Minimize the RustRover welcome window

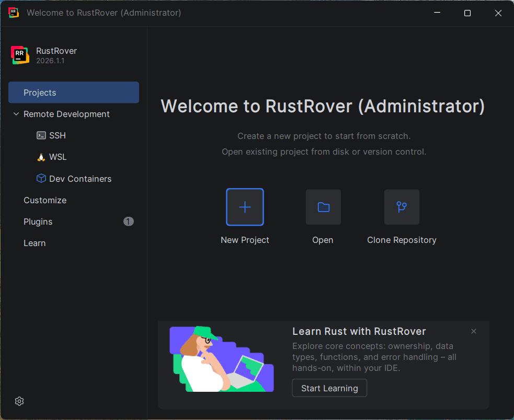[437, 13]
